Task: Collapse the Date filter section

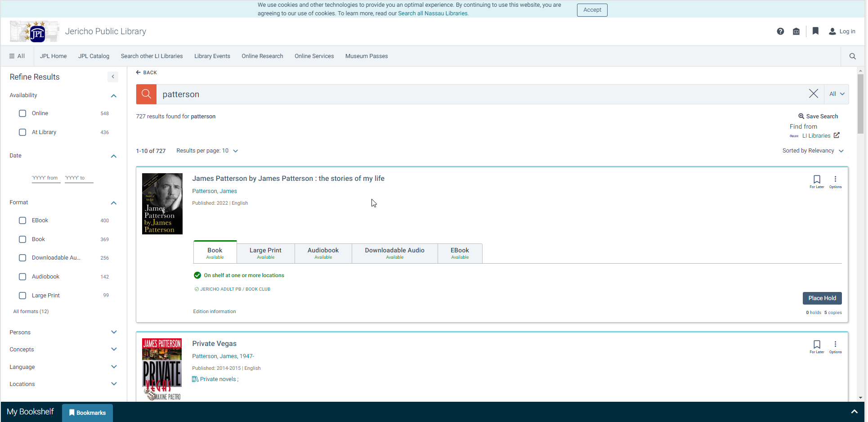Action: click(114, 156)
